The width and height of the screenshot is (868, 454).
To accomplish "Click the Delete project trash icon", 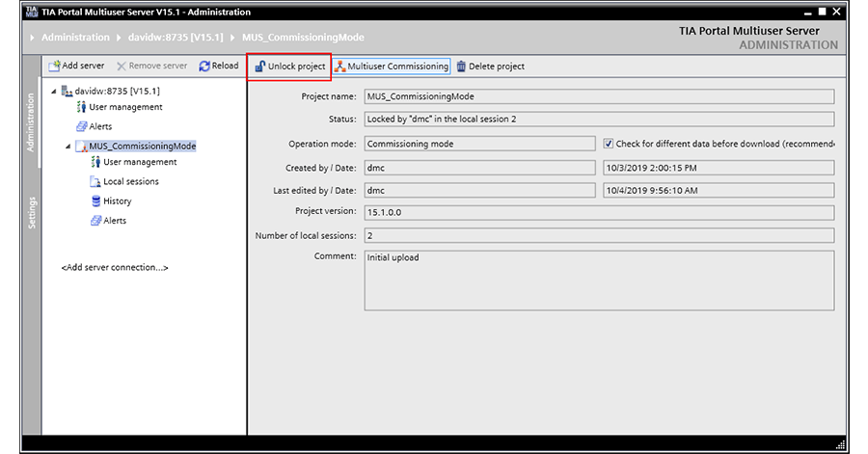I will pos(461,67).
